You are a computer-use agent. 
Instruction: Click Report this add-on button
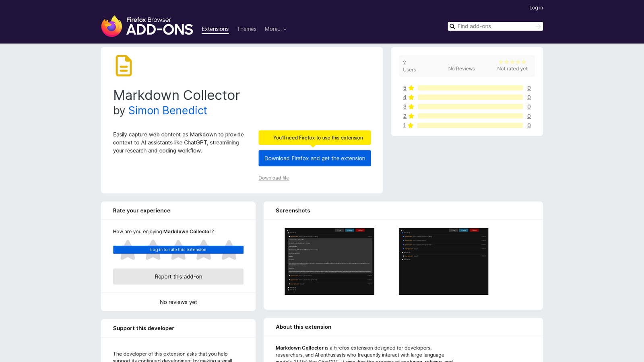click(x=178, y=277)
